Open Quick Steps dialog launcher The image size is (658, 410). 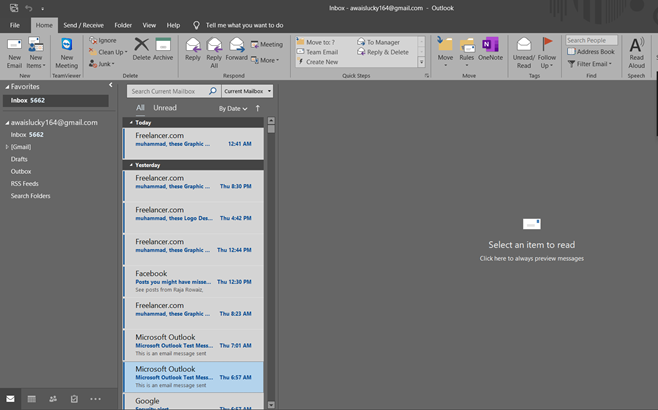click(427, 76)
